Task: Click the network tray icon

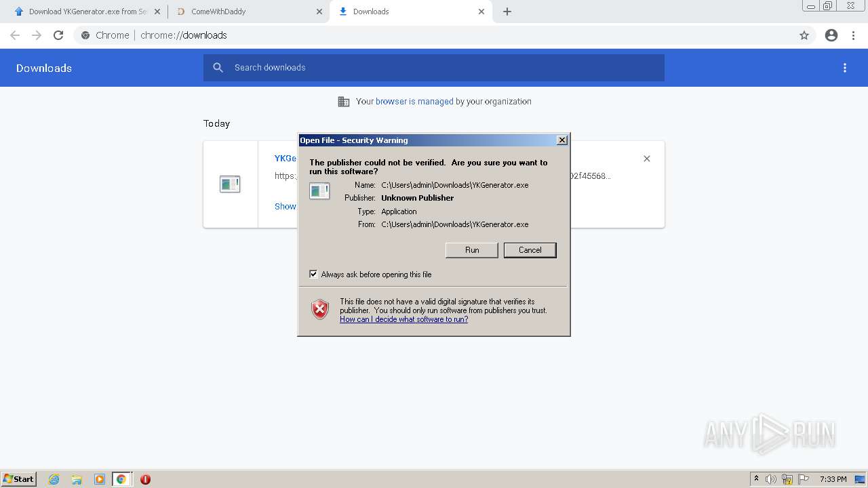Action: [787, 479]
